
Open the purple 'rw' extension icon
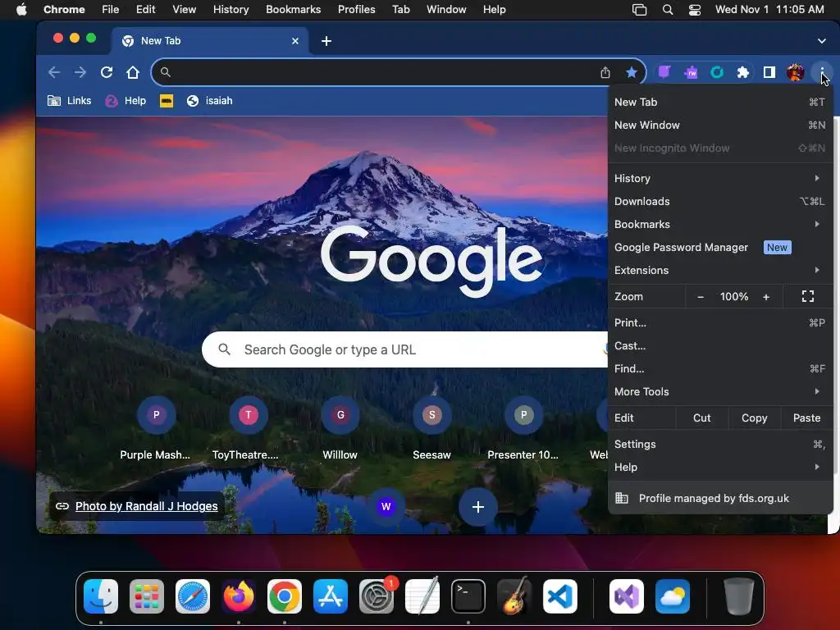pyautogui.click(x=691, y=72)
